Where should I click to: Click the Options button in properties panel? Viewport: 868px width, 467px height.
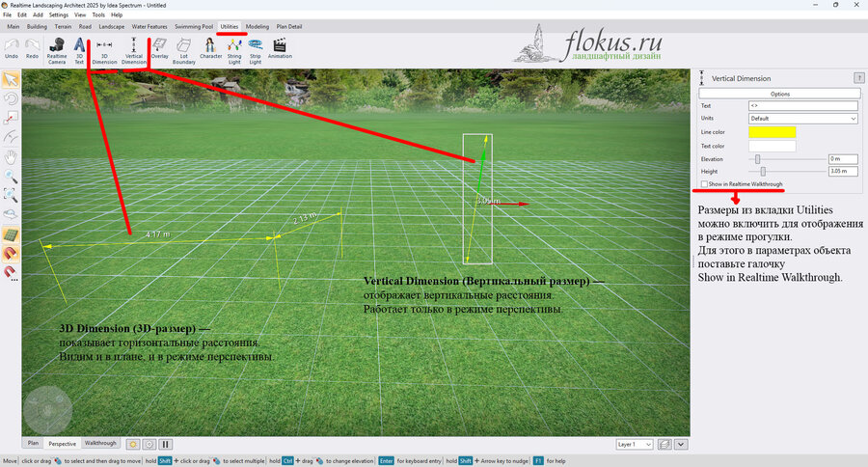click(x=779, y=94)
